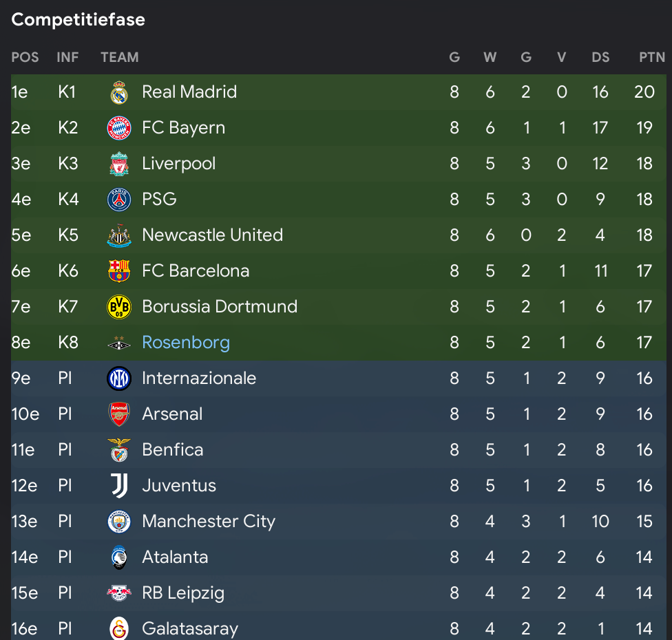Click the INF column header
This screenshot has width=672, height=640.
(67, 57)
